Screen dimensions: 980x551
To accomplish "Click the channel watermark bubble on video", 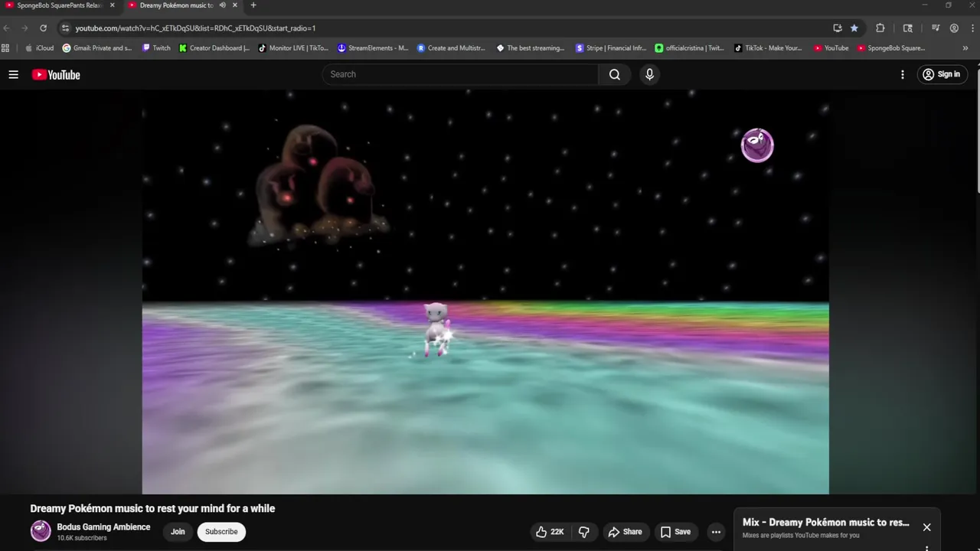I will [x=757, y=145].
